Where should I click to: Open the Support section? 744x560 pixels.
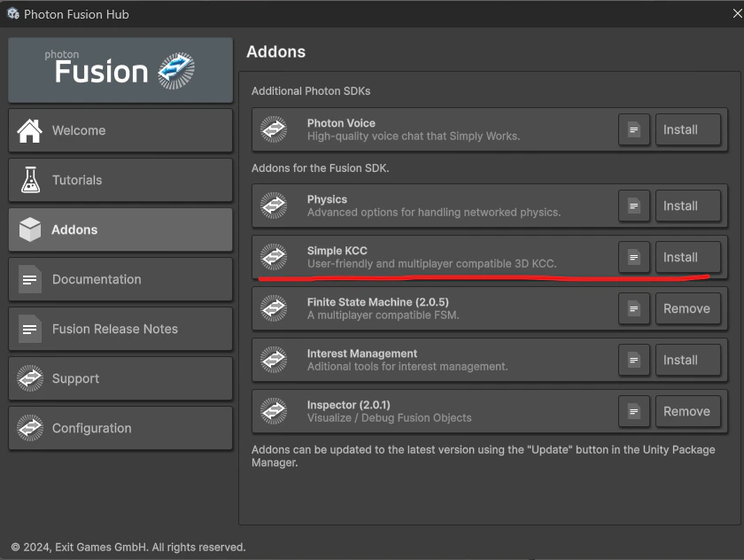point(120,378)
